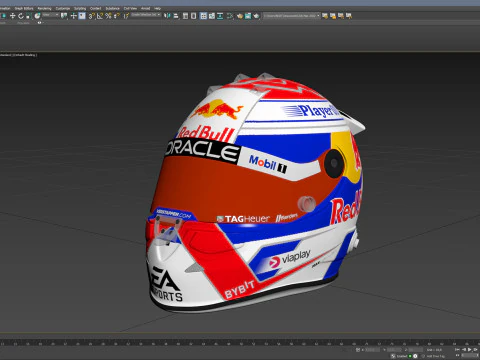
Task: Toggle Absolute/Offset transform mode icon
Action: click(358, 350)
